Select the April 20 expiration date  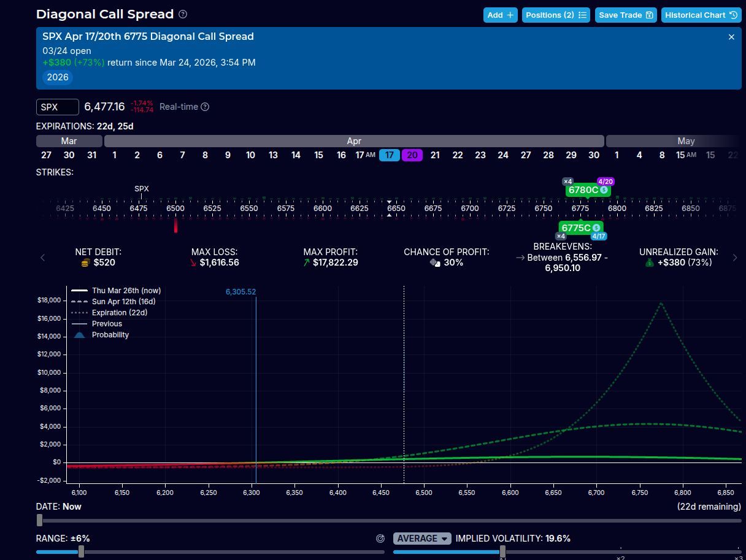(x=412, y=155)
